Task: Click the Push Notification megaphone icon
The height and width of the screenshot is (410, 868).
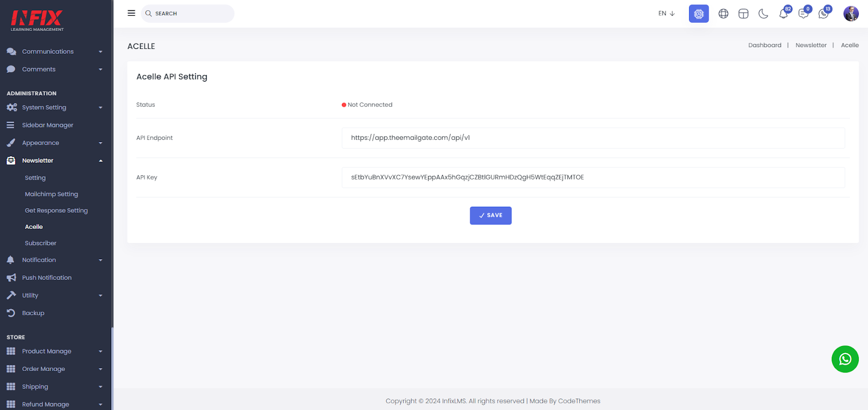Action: coord(11,278)
